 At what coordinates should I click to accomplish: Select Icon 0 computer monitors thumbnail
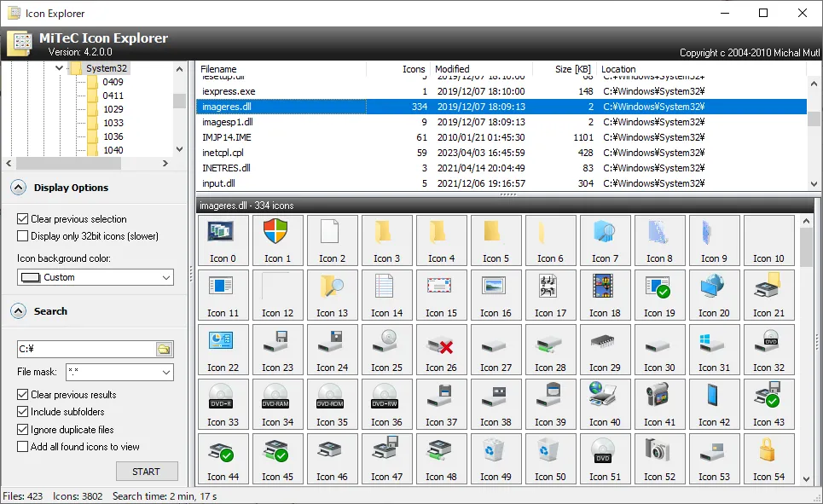pos(223,240)
